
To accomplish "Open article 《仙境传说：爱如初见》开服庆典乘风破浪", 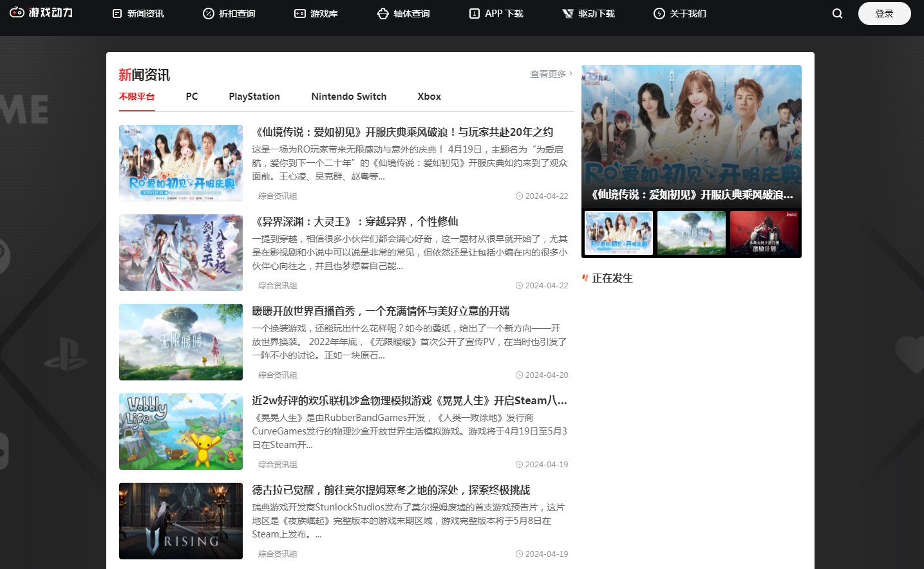I will click(402, 132).
